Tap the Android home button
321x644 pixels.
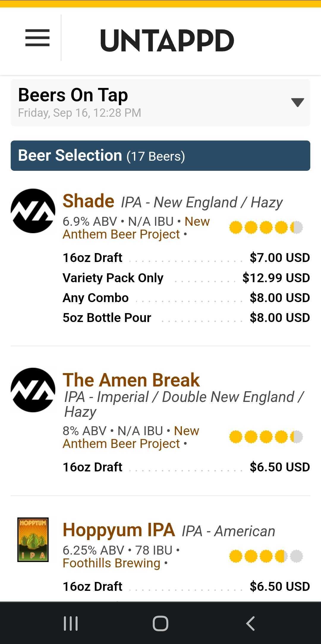[160, 623]
